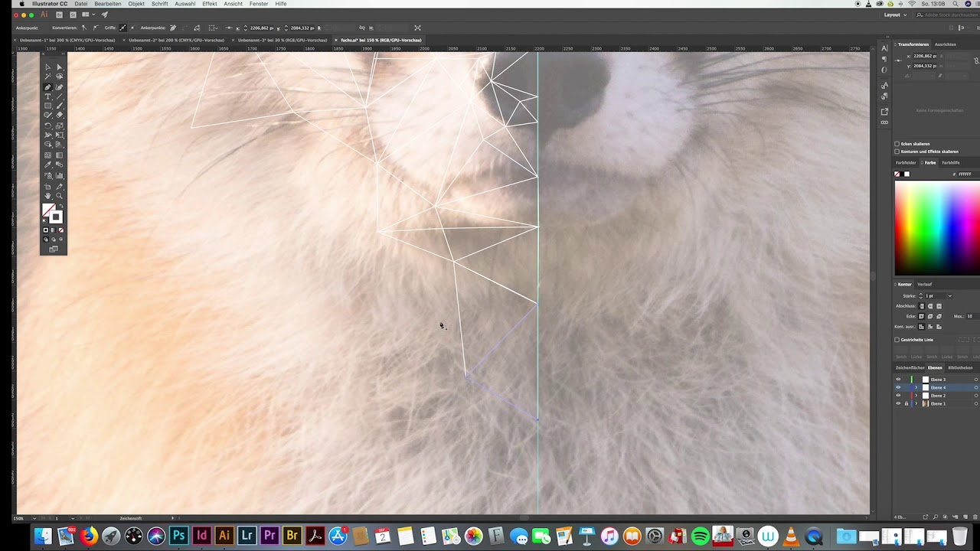Click the Fill swatch in the toolbox

point(47,208)
